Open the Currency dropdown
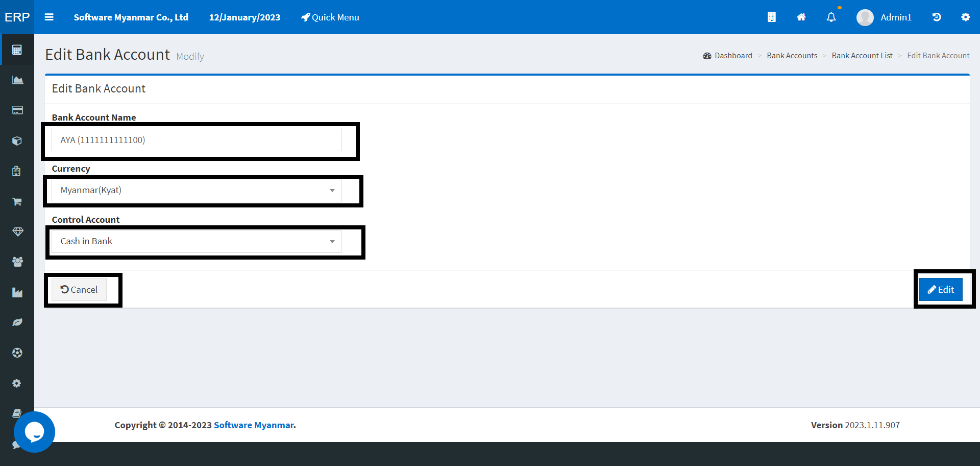 197,190
